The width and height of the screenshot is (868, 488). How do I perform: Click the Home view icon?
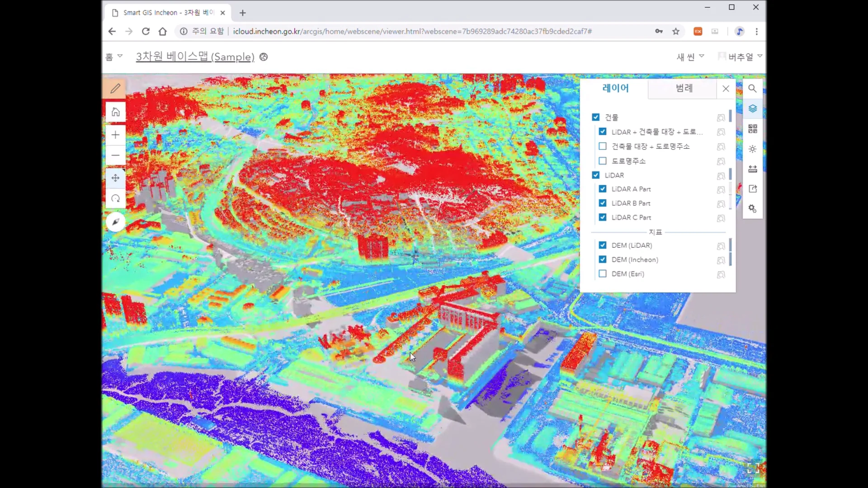pyautogui.click(x=116, y=112)
